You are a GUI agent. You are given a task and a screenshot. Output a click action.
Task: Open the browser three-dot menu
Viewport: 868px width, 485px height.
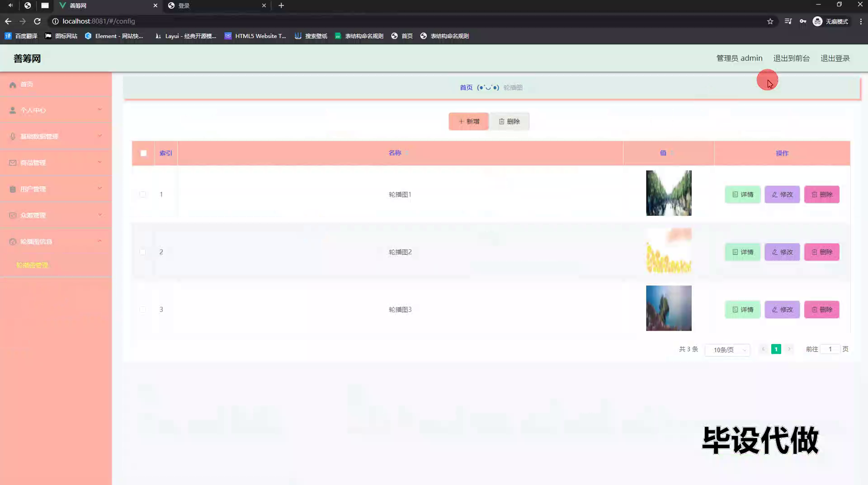tap(861, 21)
